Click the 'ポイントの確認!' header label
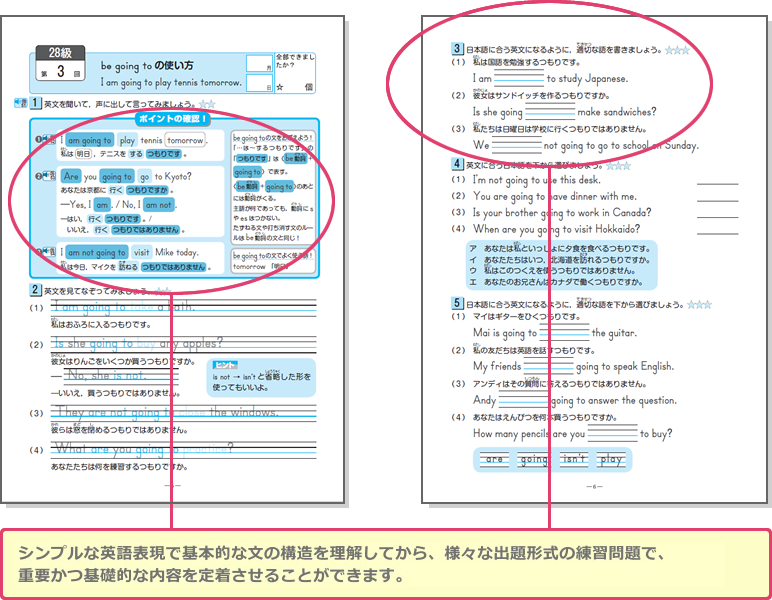The image size is (772, 600). coord(172,119)
